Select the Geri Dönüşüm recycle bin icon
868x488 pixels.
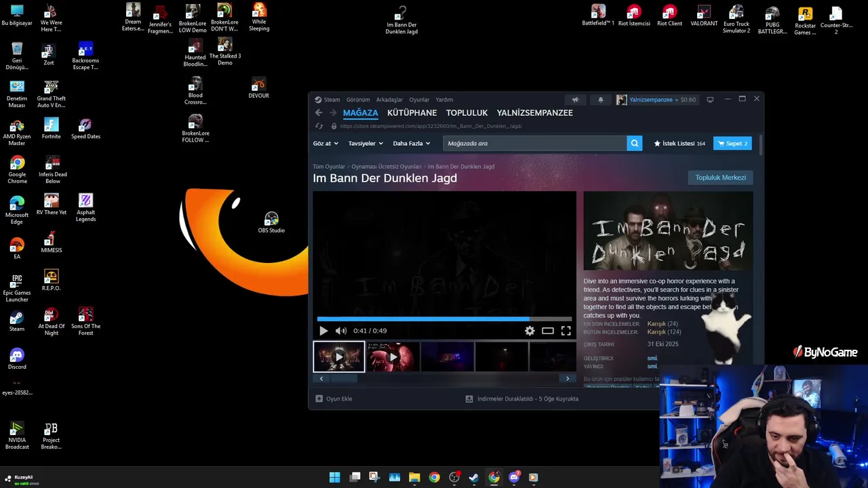click(17, 56)
